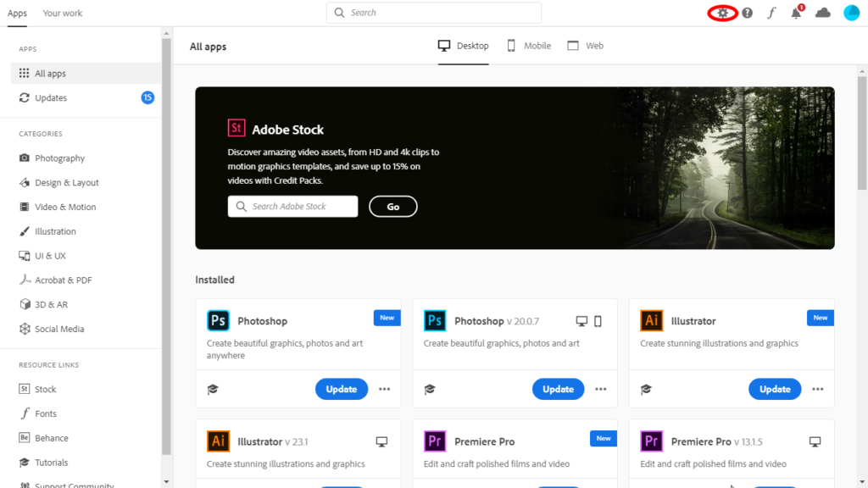Open the UI & UX category

point(42,256)
